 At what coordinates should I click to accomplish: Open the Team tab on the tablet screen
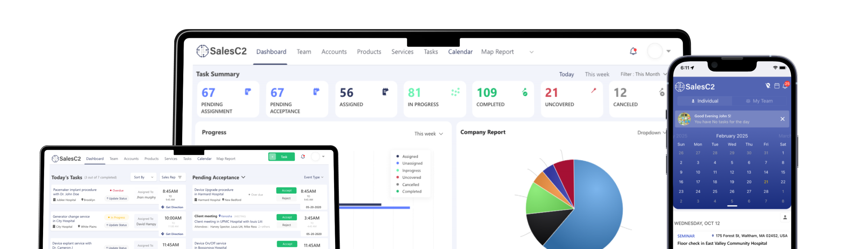(x=114, y=159)
